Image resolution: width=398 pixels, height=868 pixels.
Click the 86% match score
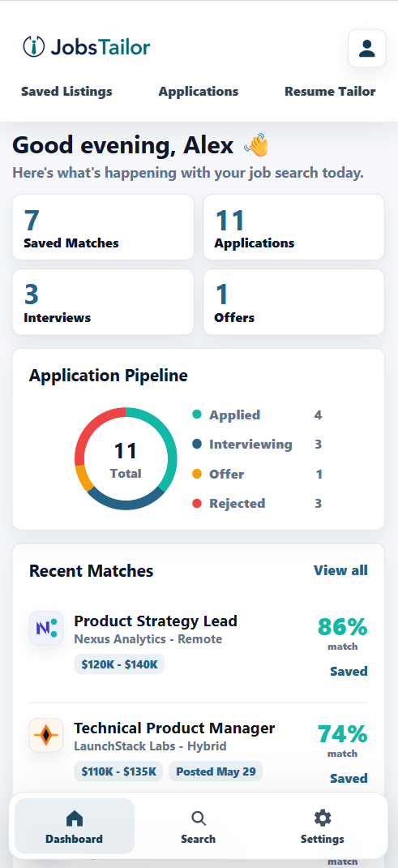click(342, 627)
